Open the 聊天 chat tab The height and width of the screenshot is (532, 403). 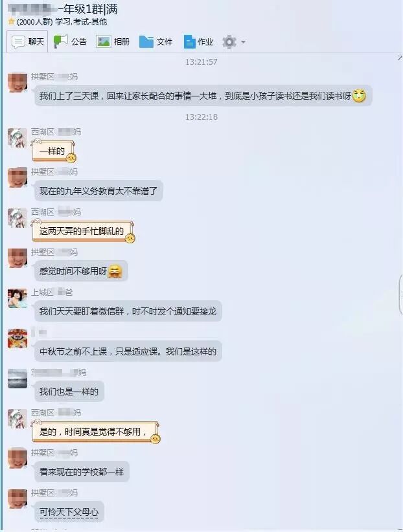pos(27,41)
